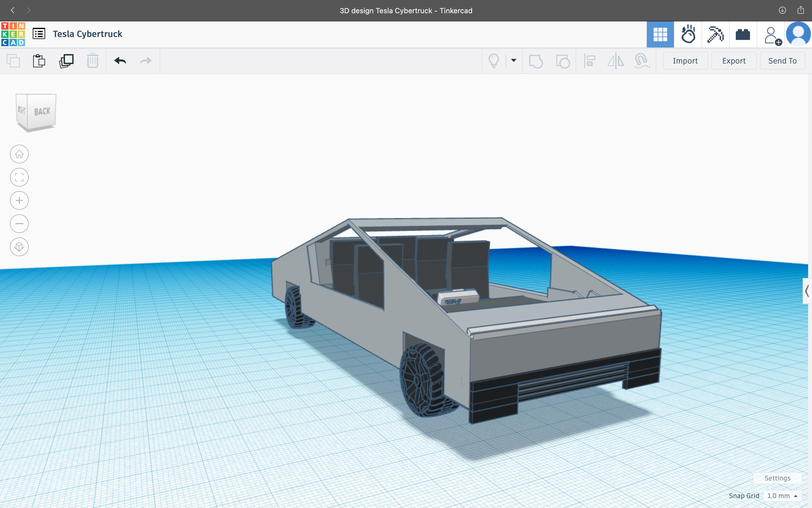
Task: Click the browser downloads icon
Action: click(x=782, y=10)
